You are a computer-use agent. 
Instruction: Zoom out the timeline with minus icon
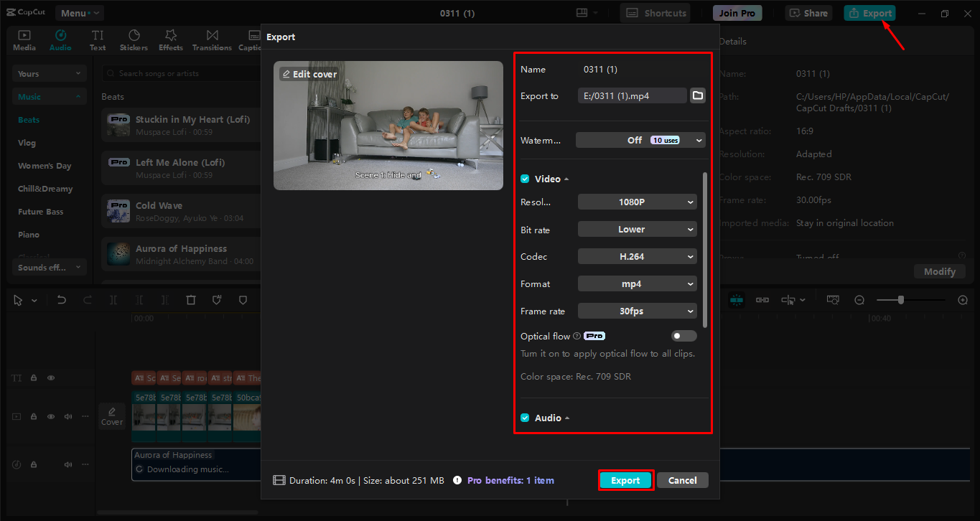859,300
